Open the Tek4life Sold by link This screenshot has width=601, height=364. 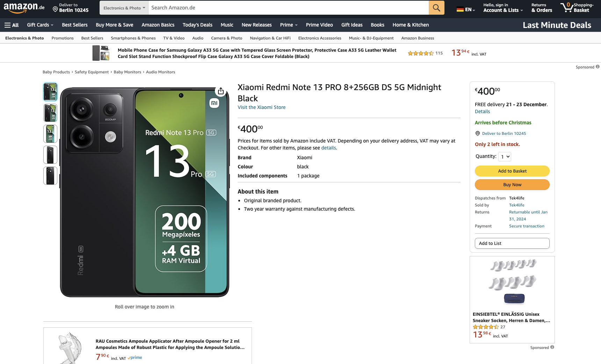(516, 205)
